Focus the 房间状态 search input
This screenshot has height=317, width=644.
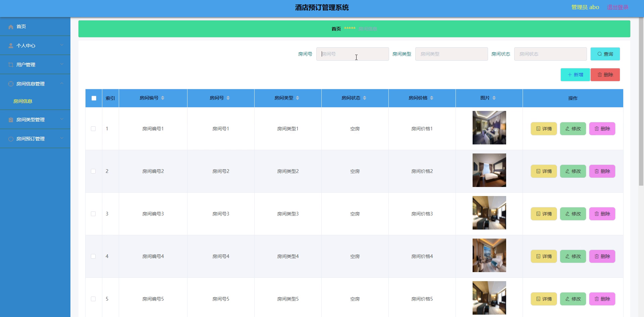click(550, 54)
